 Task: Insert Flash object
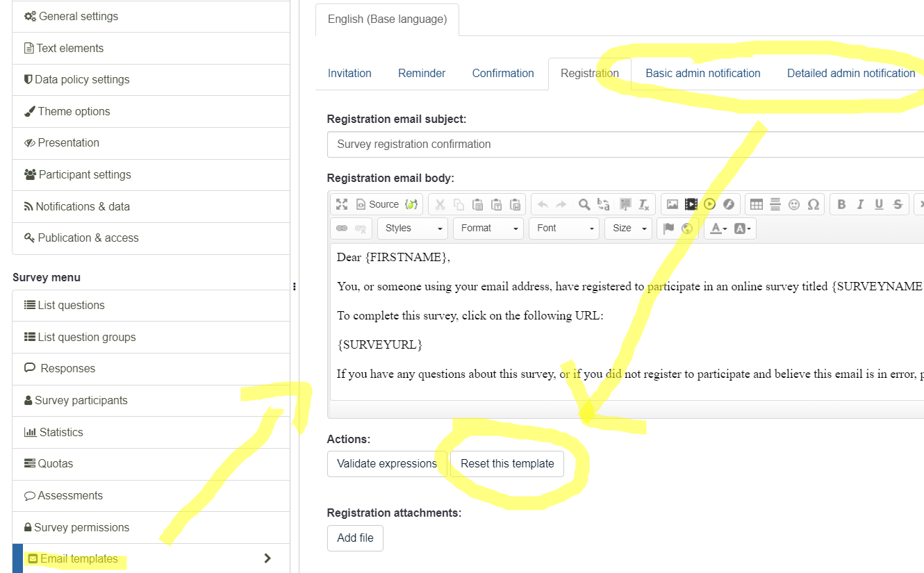point(728,204)
